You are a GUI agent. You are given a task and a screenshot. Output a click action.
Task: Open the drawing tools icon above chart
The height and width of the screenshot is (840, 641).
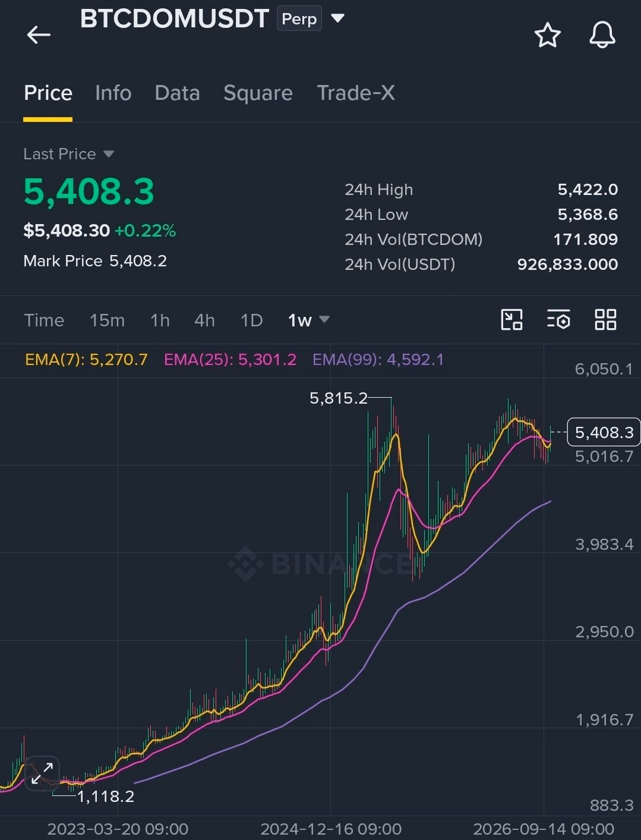(511, 320)
